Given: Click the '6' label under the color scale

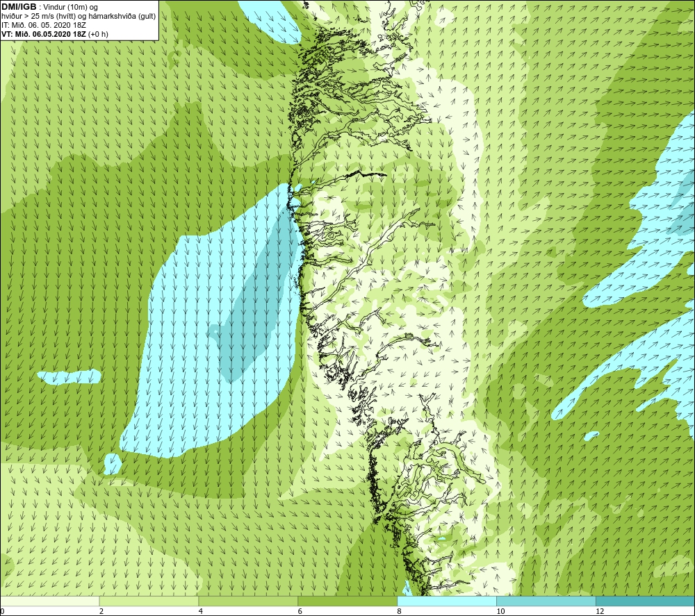Looking at the screenshot, I should point(300,611).
